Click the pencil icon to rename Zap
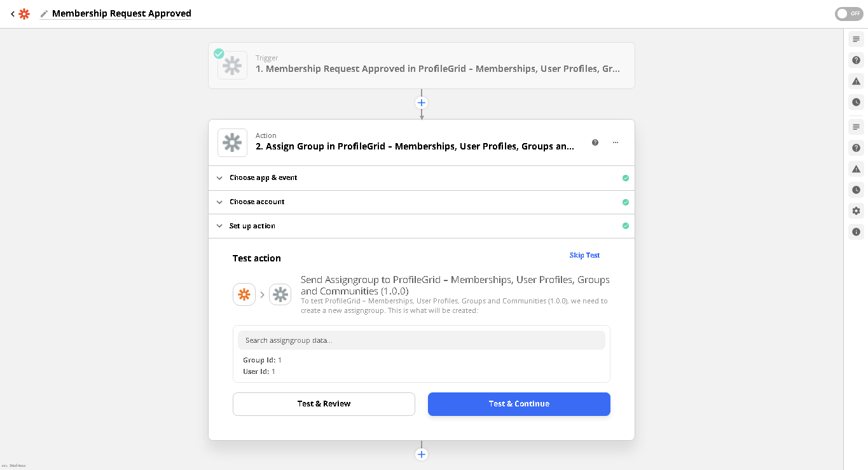Screen dimensions: 868x470 coord(44,13)
